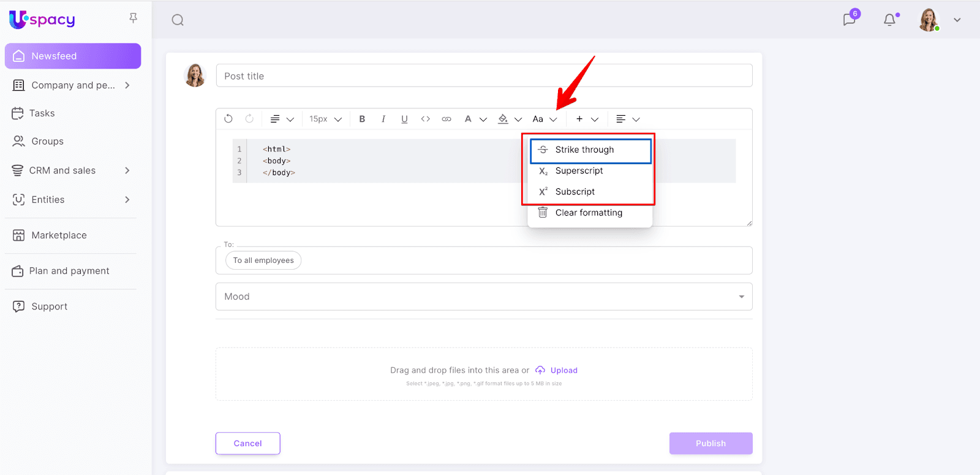The height and width of the screenshot is (475, 980).
Task: Open notifications bell
Action: pyautogui.click(x=889, y=20)
